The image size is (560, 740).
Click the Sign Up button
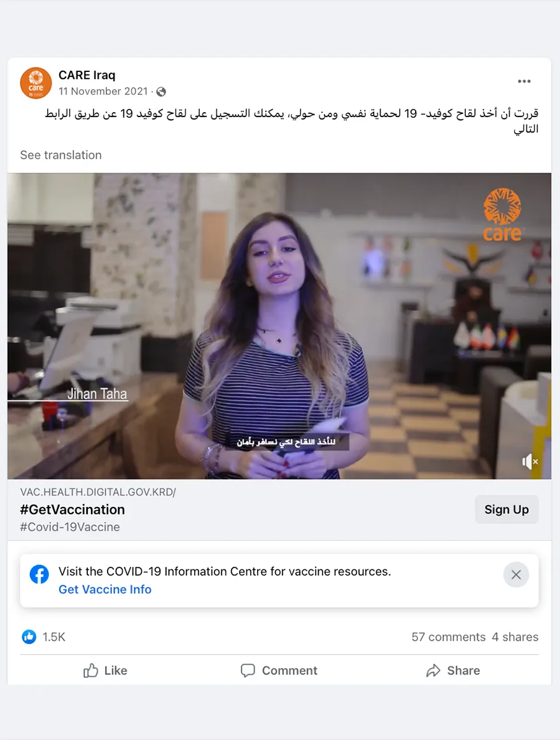click(507, 509)
